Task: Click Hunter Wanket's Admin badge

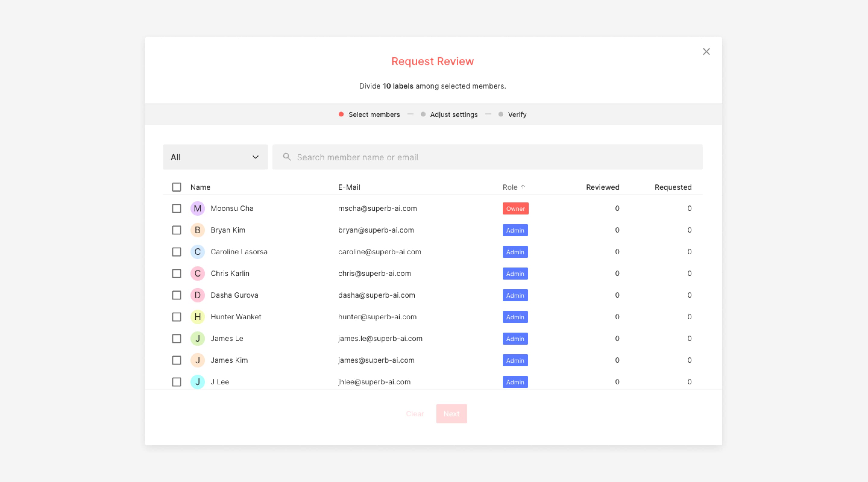Action: (x=515, y=317)
